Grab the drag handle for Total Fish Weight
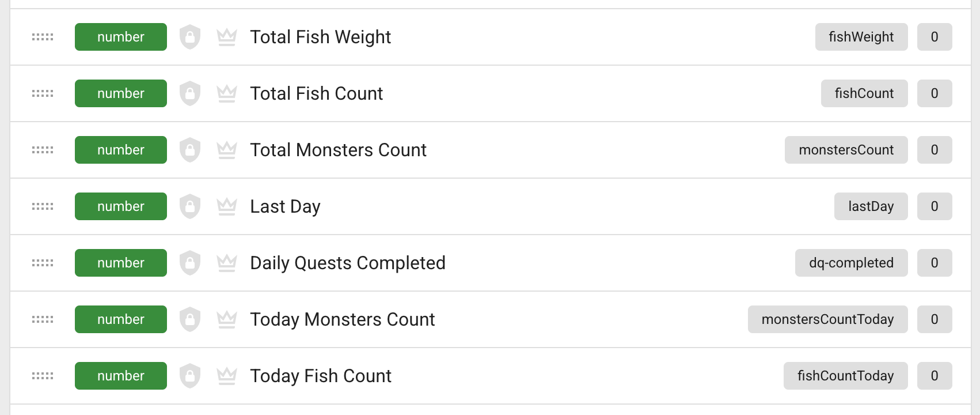 coord(43,37)
